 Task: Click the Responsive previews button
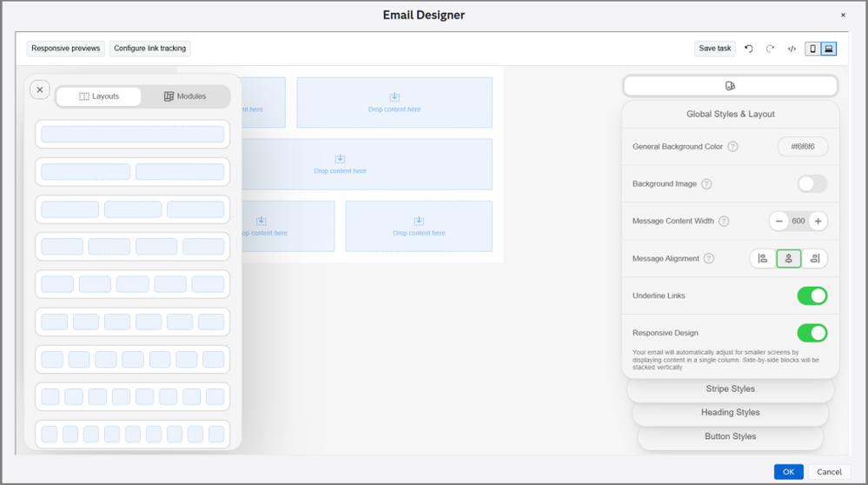[66, 48]
